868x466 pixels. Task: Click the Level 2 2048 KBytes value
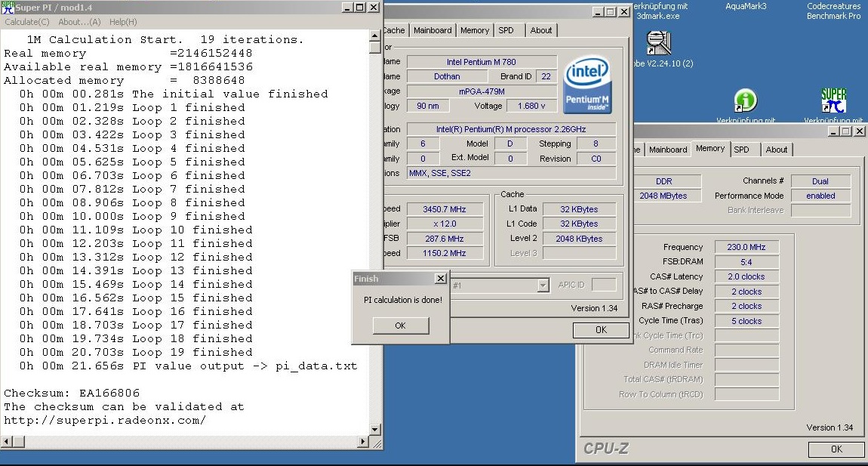click(x=579, y=239)
